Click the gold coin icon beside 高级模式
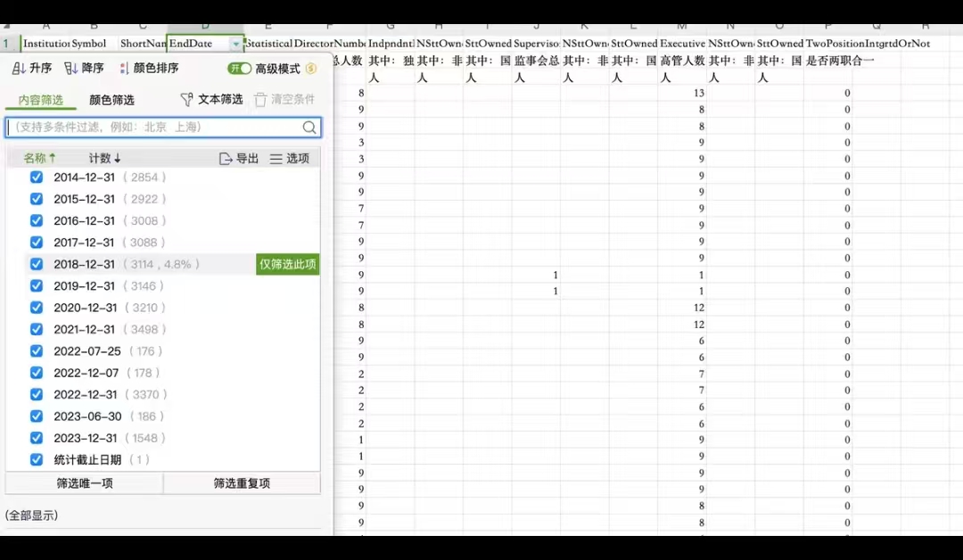Viewport: 963px width, 560px height. 311,69
